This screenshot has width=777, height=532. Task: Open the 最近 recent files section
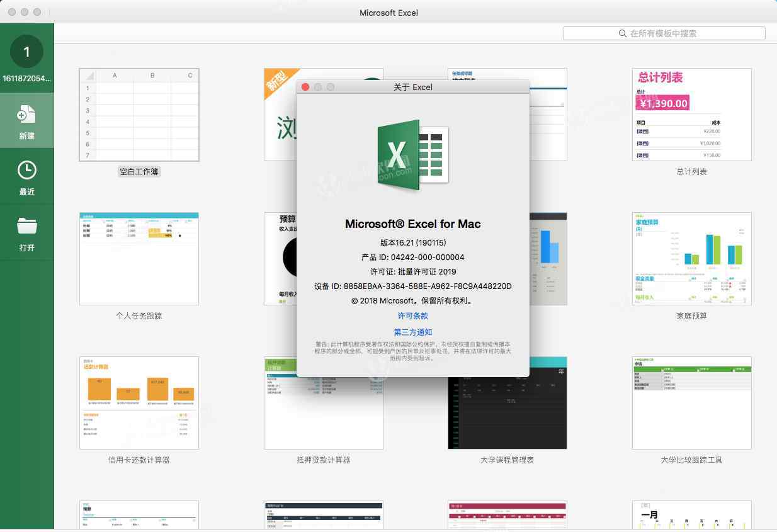26,177
